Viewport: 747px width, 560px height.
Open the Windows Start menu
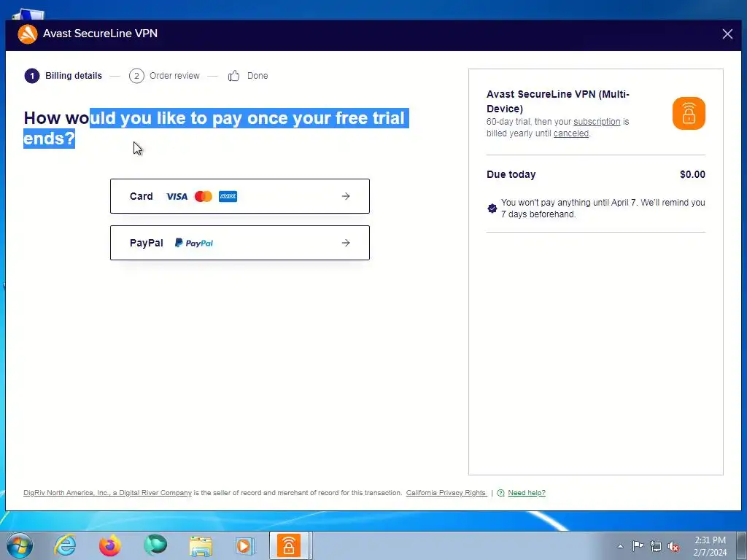click(x=20, y=545)
